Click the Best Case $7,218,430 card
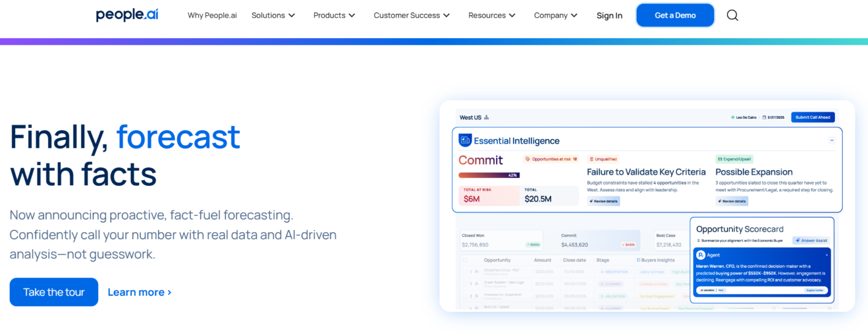 671,241
